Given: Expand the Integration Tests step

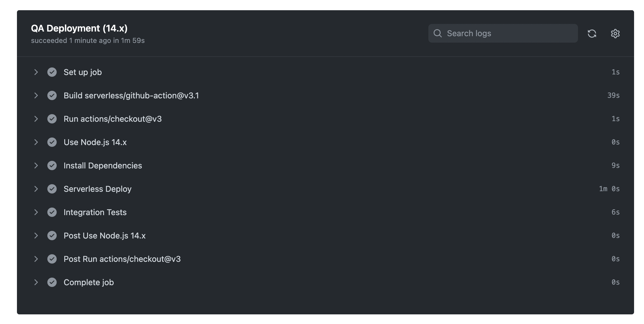Looking at the screenshot, I should 36,212.
